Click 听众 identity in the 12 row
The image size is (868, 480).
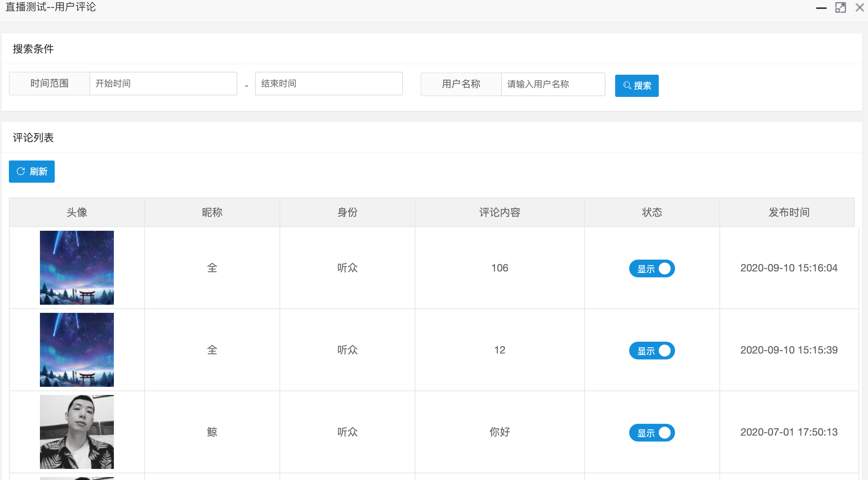point(347,350)
